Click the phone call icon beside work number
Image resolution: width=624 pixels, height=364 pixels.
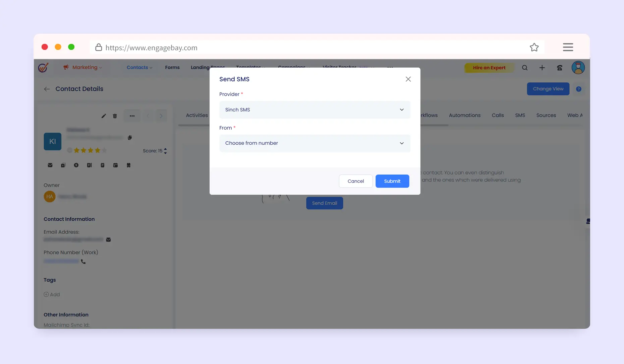pyautogui.click(x=83, y=262)
